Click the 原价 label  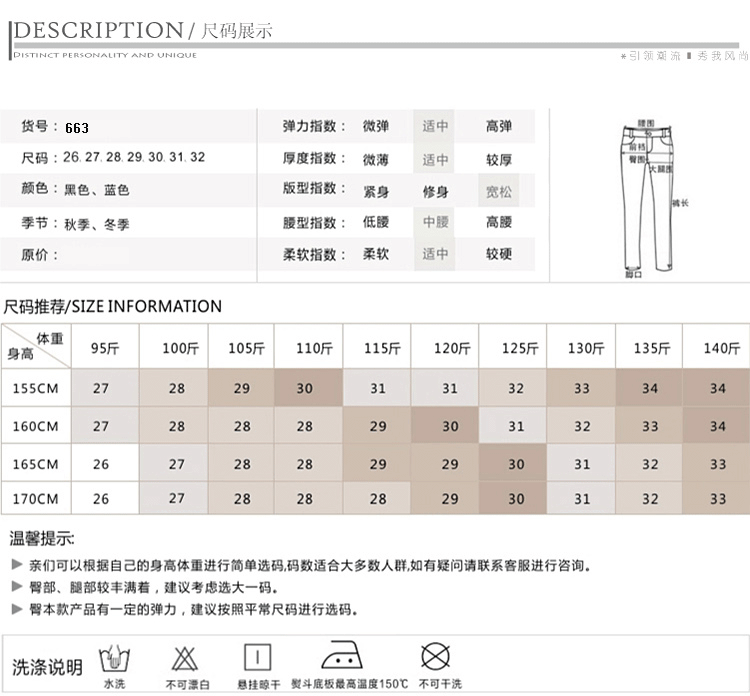pos(39,254)
